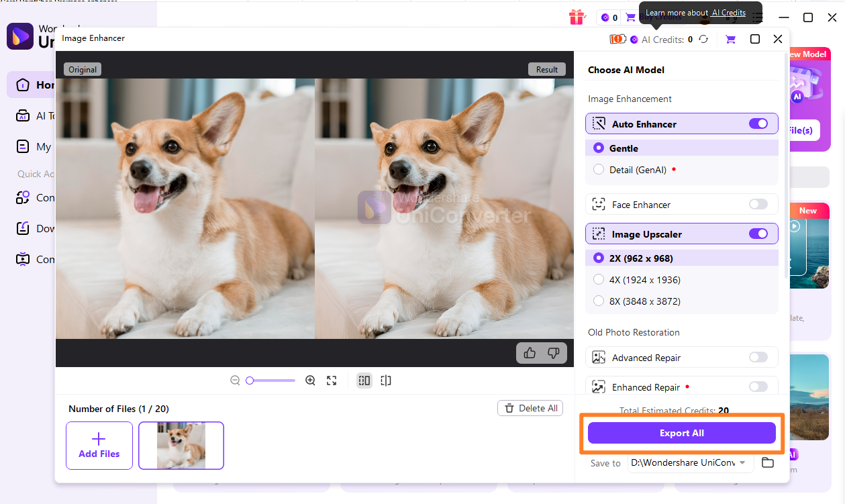This screenshot has height=504, width=845.
Task: Open AI Tools sidebar icon in main window
Action: [x=23, y=115]
